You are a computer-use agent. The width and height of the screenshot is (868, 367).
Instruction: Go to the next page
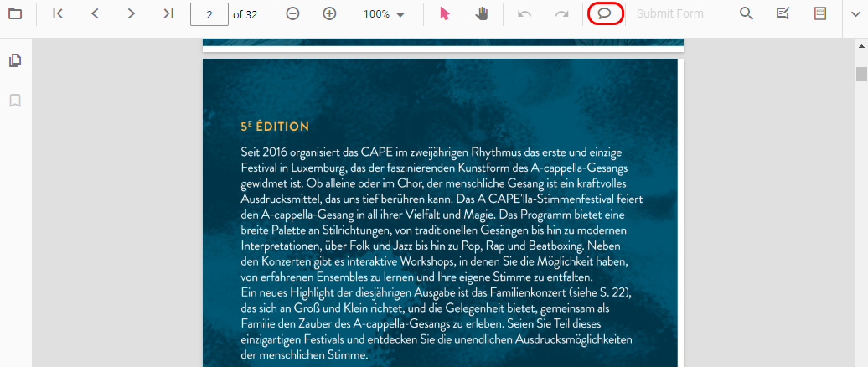coord(132,14)
